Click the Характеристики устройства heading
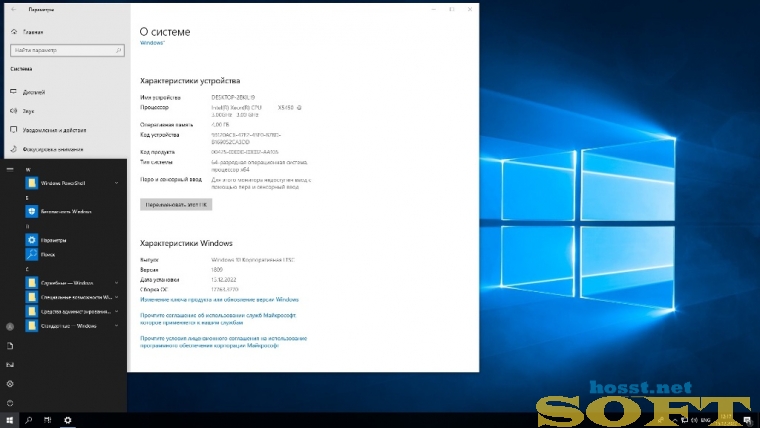The height and width of the screenshot is (428, 760). tap(190, 81)
